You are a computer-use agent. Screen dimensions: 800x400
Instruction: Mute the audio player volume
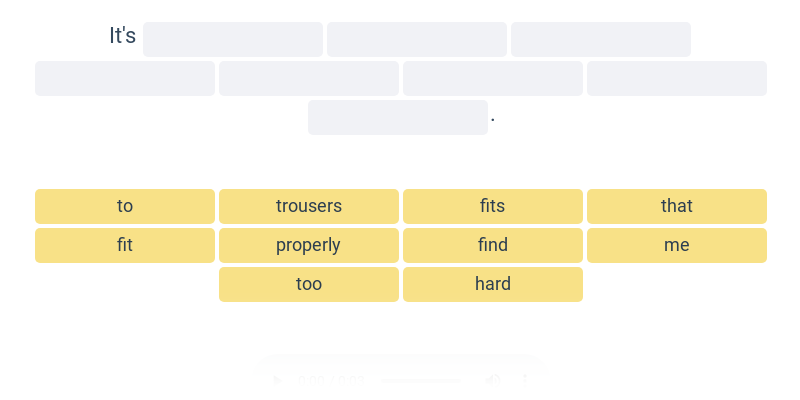[x=492, y=380]
